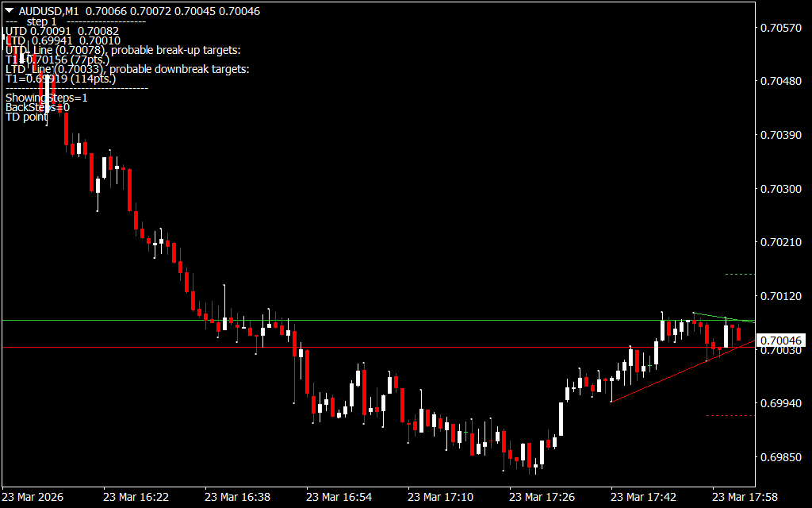Click the 23 Mar 16:22 time label

tap(136, 497)
